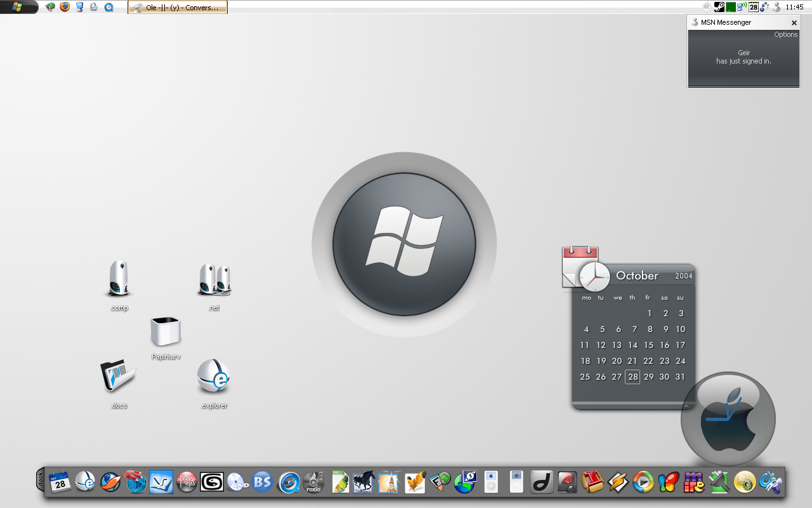The width and height of the screenshot is (812, 508).
Task: Click the Windows Start button
Action: coord(19,7)
